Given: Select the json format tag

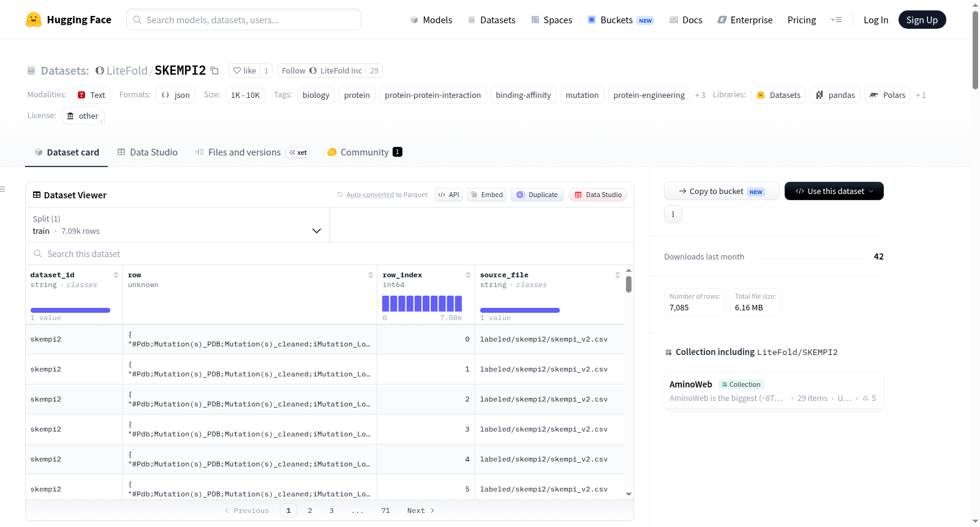Looking at the screenshot, I should (x=175, y=95).
